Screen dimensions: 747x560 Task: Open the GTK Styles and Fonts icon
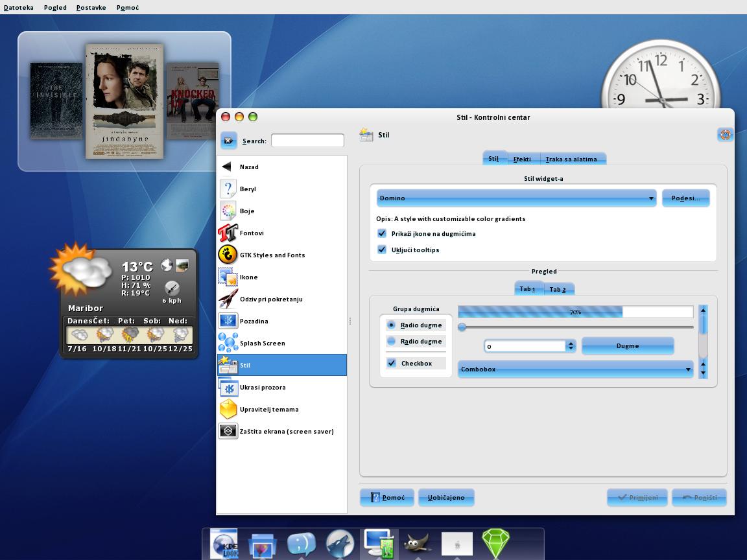228,255
